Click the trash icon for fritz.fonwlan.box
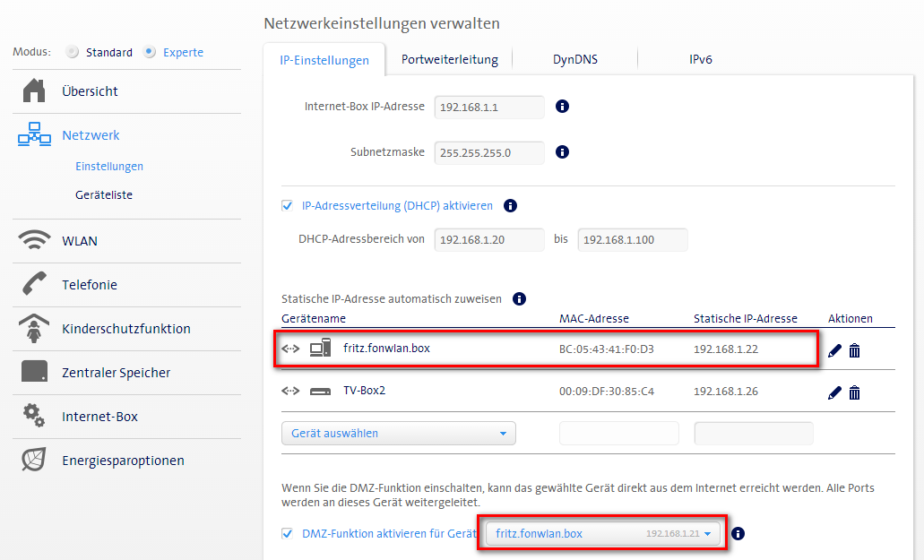 (854, 350)
